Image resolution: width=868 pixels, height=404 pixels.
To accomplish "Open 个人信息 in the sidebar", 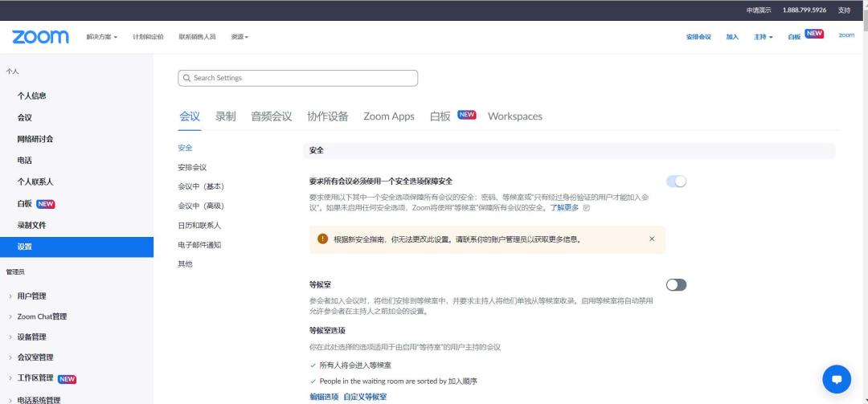I will pyautogui.click(x=31, y=96).
